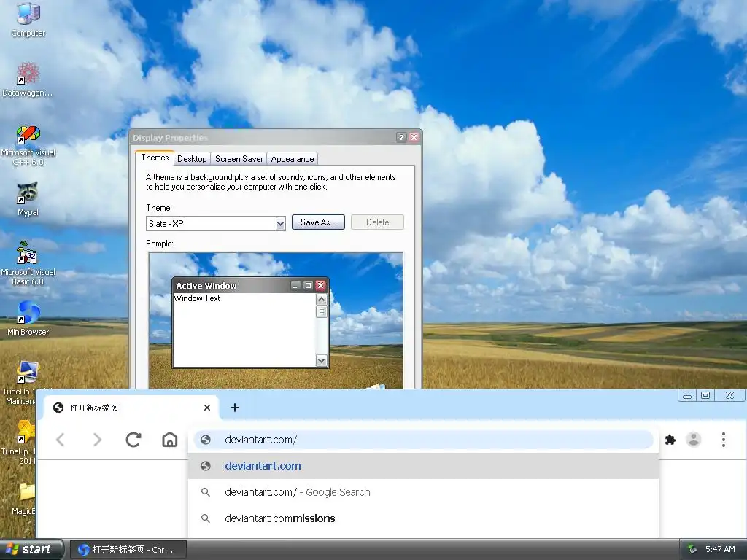Switch to the Screen Saver tab

[239, 158]
